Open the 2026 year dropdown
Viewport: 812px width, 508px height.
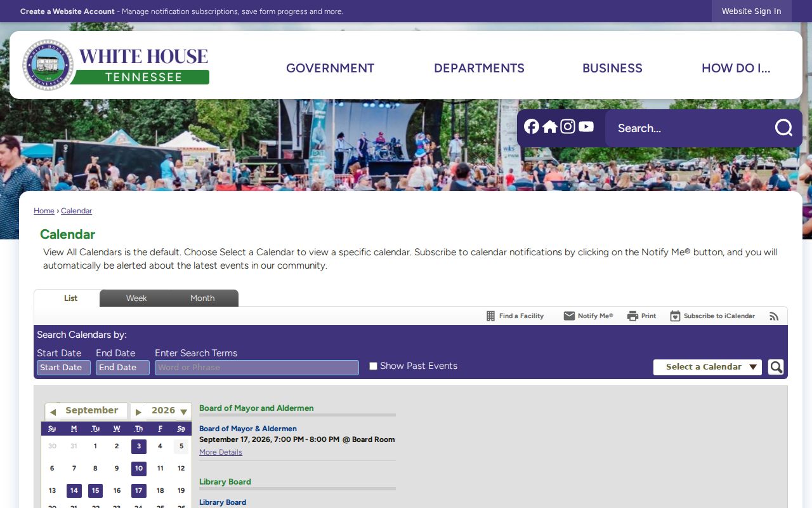168,411
